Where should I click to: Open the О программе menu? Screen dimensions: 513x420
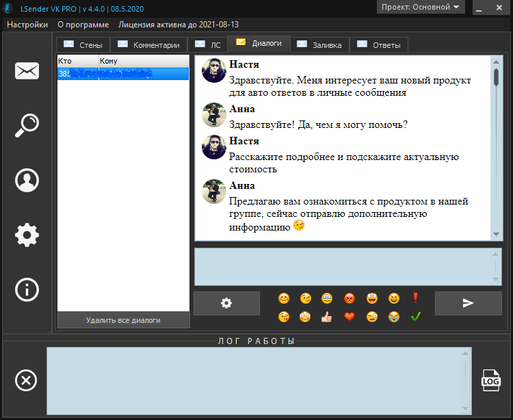point(83,25)
